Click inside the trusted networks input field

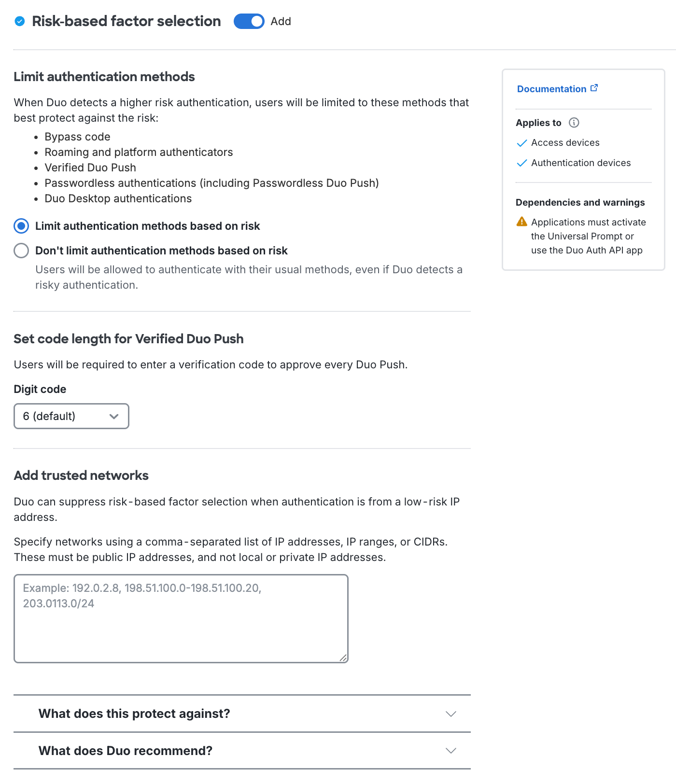[x=180, y=618]
